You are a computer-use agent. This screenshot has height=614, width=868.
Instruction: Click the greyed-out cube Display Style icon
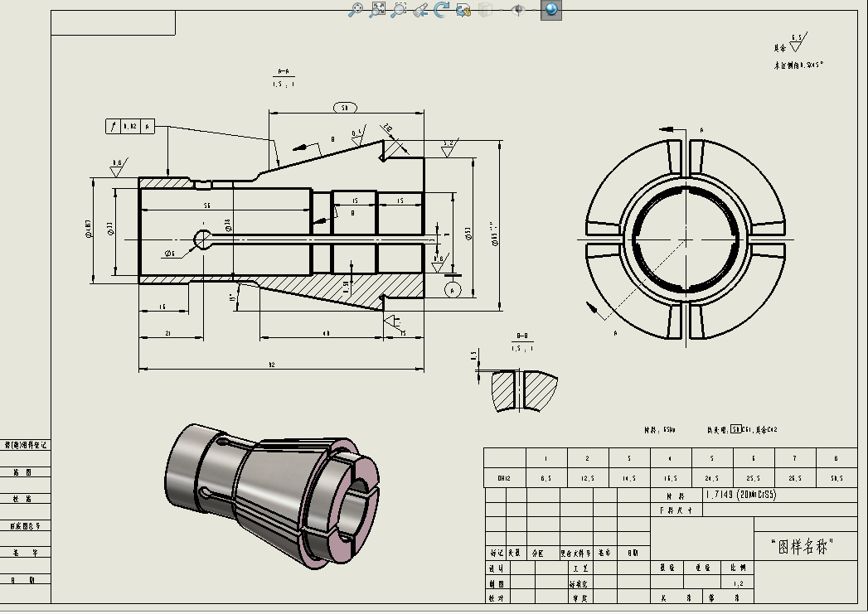(x=486, y=9)
